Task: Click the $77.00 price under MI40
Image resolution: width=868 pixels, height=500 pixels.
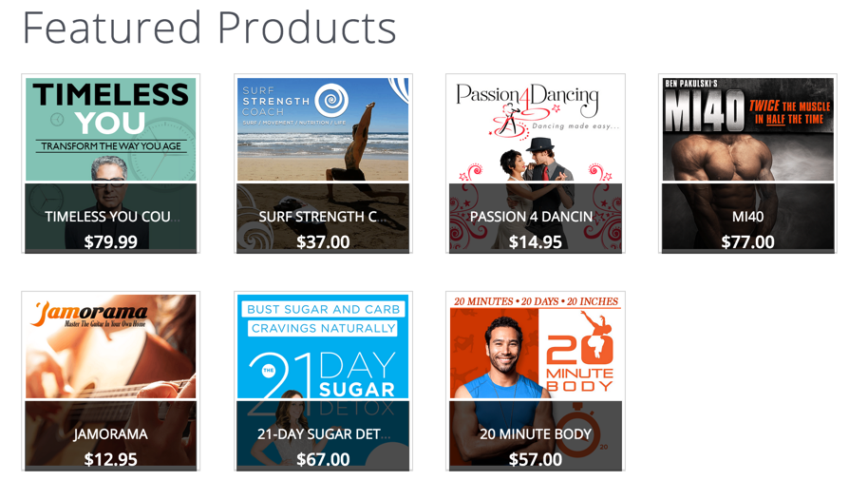Action: tap(748, 241)
